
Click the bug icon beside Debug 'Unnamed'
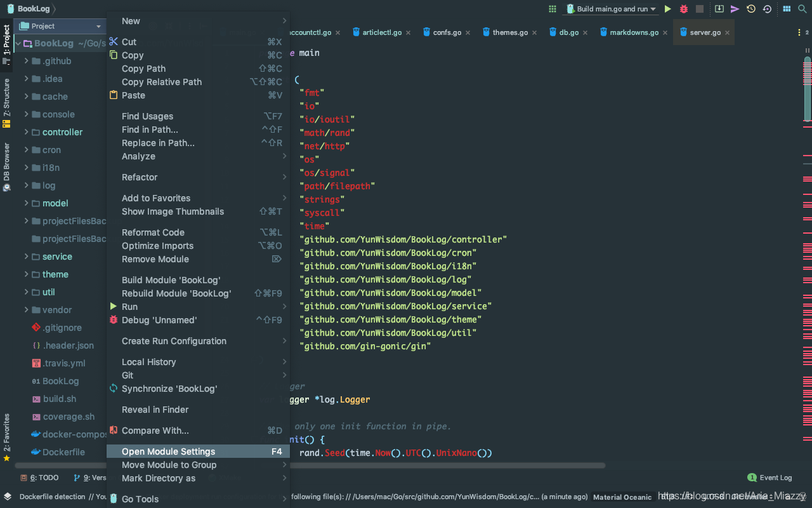coord(114,320)
